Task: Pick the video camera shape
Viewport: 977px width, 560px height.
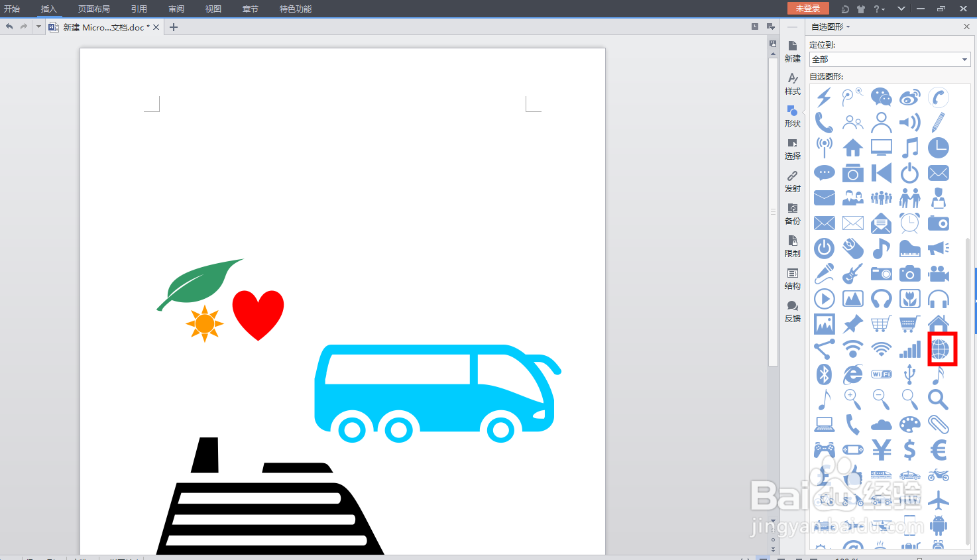Action: pyautogui.click(x=938, y=274)
